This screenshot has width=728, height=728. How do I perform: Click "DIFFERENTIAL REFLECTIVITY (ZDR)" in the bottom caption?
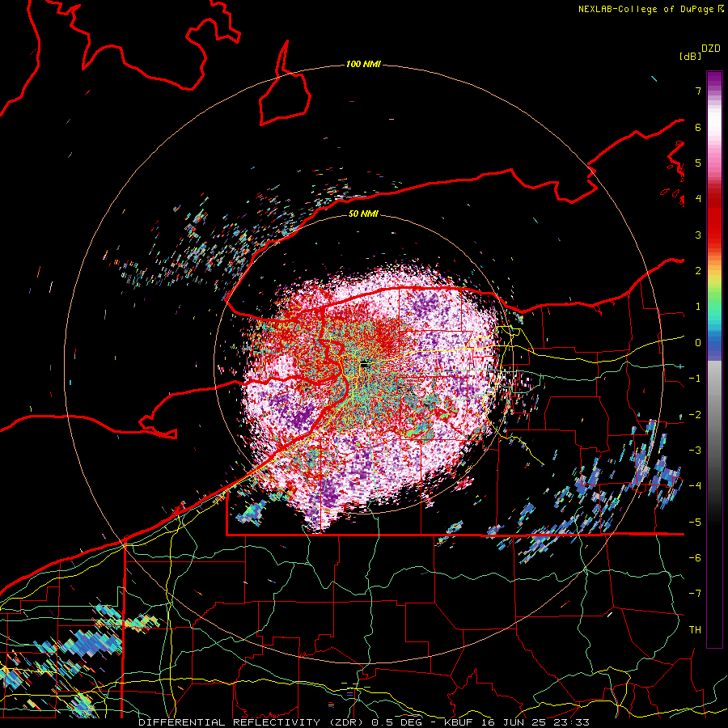[252, 722]
